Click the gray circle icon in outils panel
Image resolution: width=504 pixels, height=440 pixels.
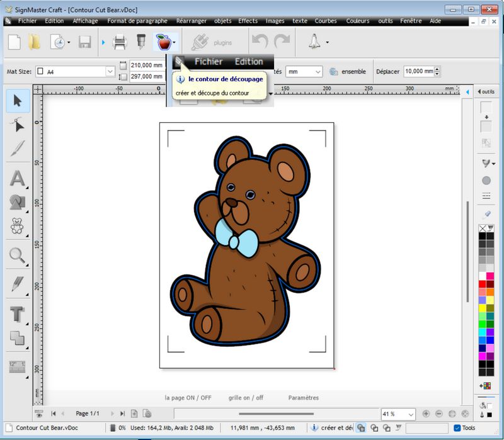(x=486, y=181)
